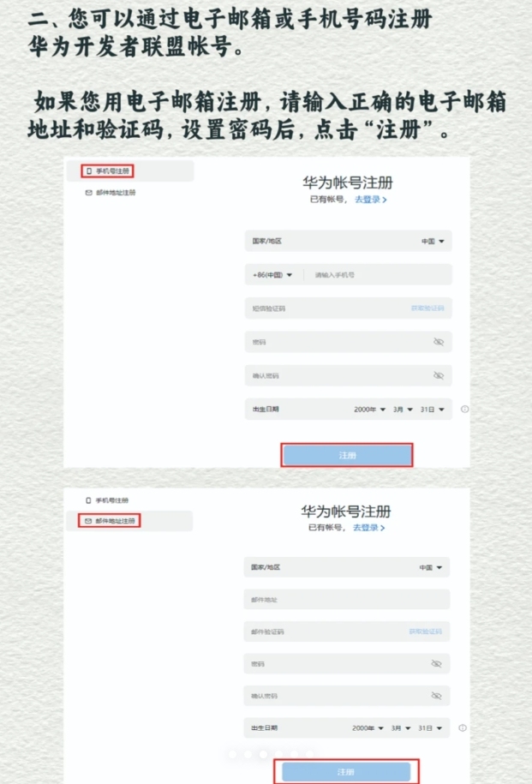Open 31日 day dropdown in upper form
The width and height of the screenshot is (532, 784).
pyautogui.click(x=432, y=409)
